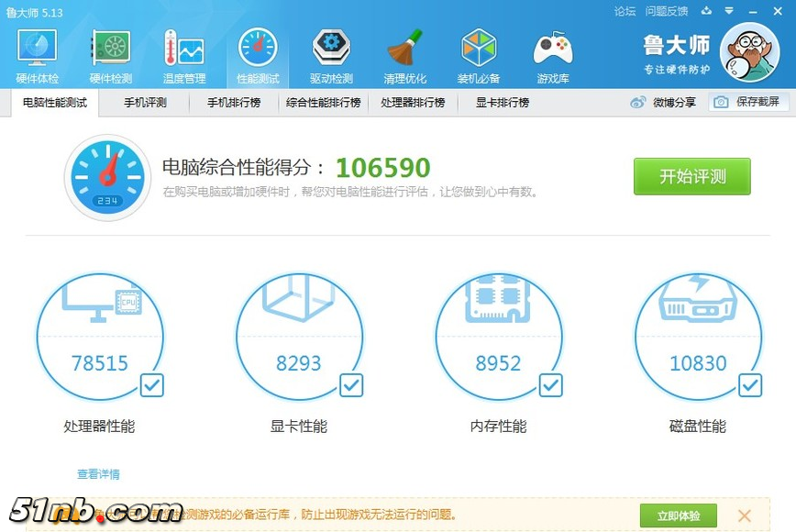This screenshot has width=796, height=532.
Task: Switch to the 处理器排行榜 tab
Action: [413, 103]
